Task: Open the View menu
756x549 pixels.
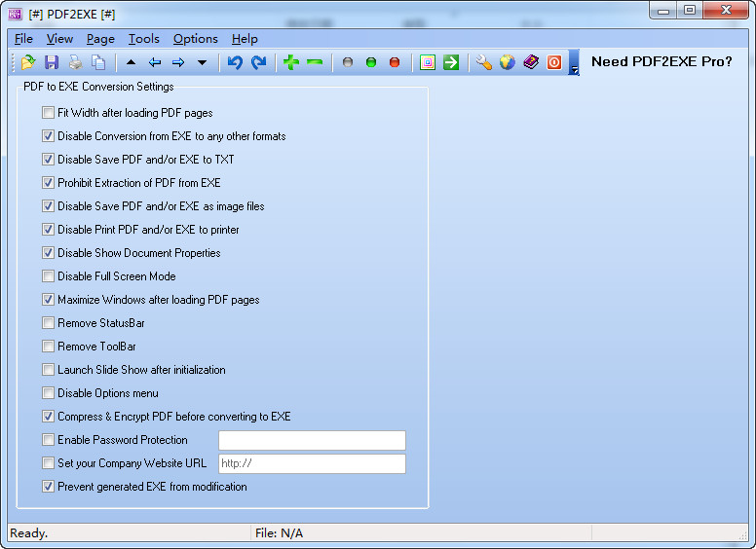Action: point(59,39)
